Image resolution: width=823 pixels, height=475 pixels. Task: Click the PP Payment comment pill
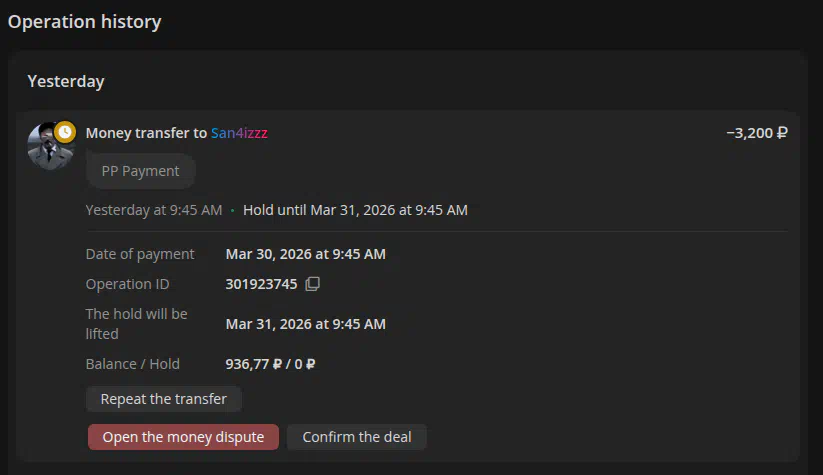pyautogui.click(x=140, y=171)
